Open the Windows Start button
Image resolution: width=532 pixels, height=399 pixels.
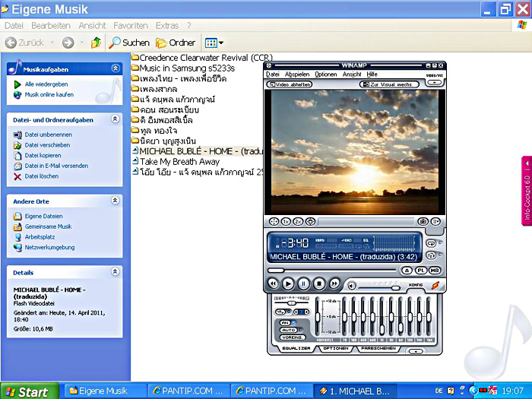coord(30,391)
